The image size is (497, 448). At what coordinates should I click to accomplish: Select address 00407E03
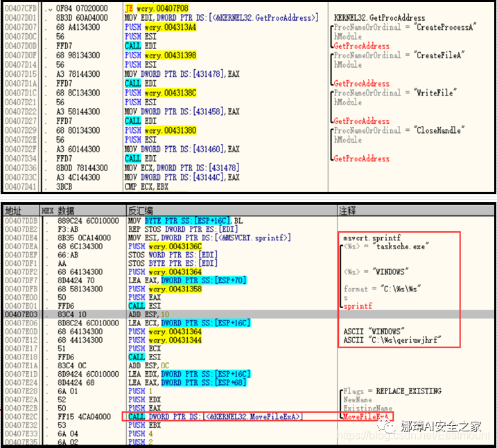pyautogui.click(x=21, y=314)
